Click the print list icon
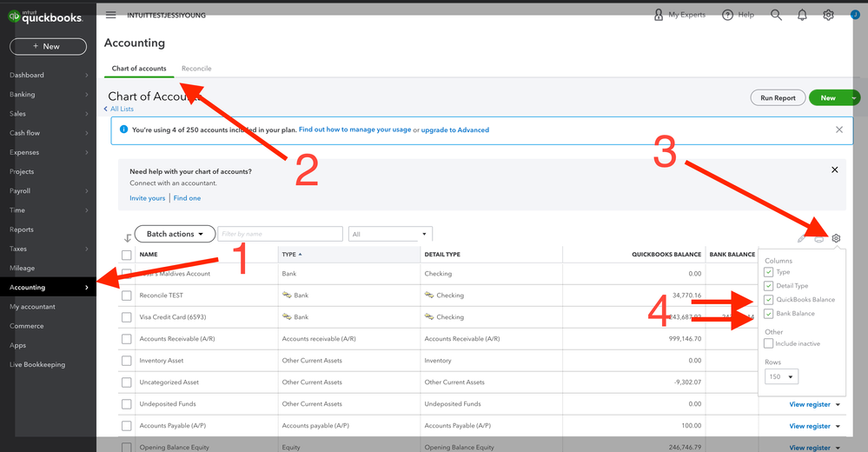This screenshot has width=868, height=452. (818, 239)
